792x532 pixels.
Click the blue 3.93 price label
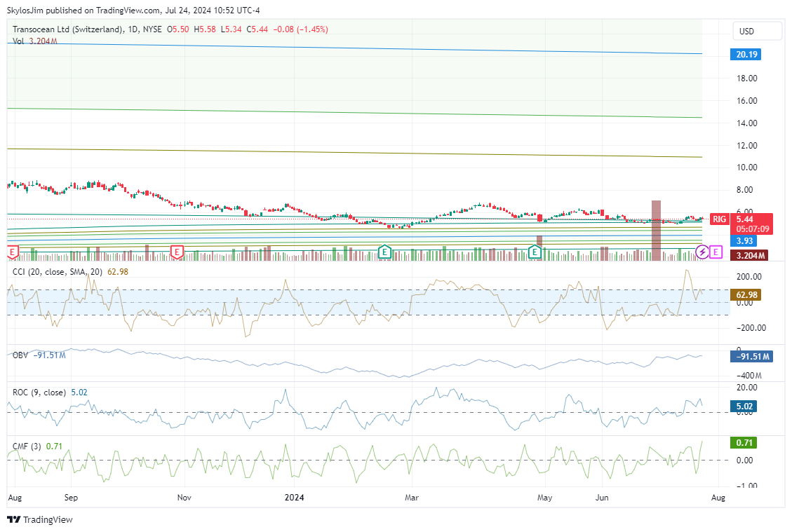(744, 241)
